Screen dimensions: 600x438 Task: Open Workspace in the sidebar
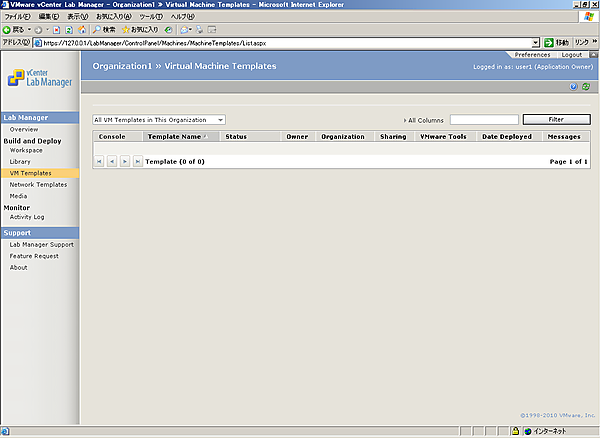pos(26,150)
